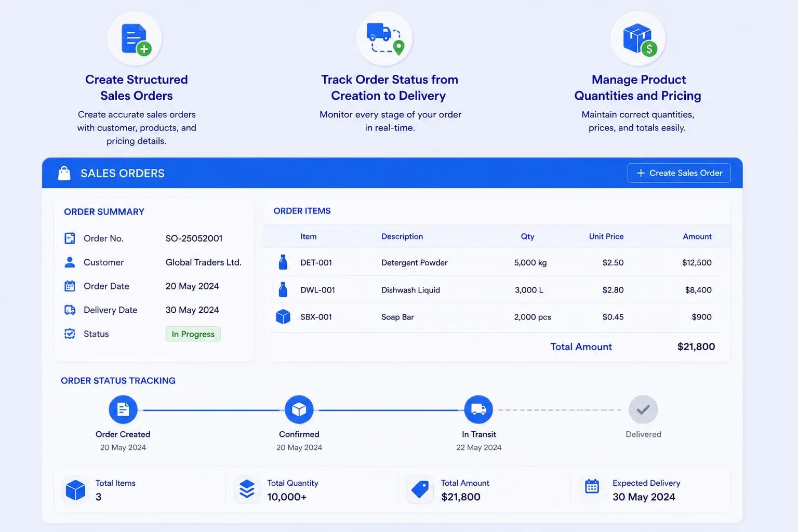The image size is (798, 532).
Task: Click the shopping bag icon beside SALES ORDERS
Action: (x=64, y=173)
